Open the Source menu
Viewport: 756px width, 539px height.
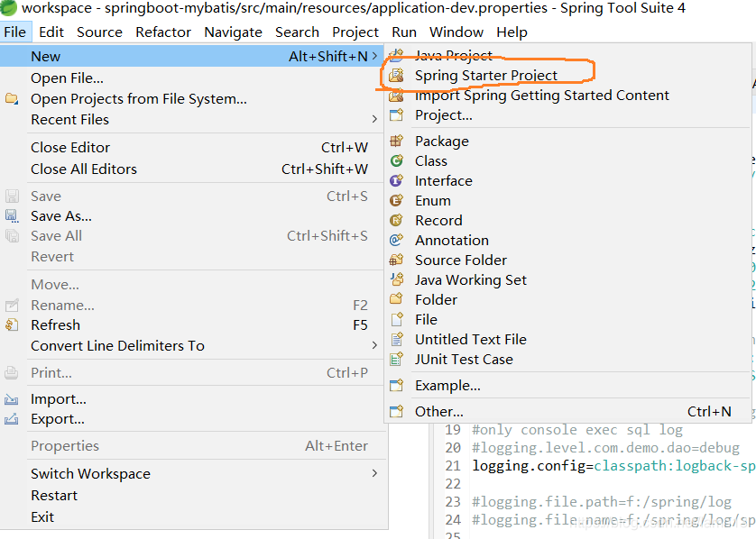pos(99,32)
